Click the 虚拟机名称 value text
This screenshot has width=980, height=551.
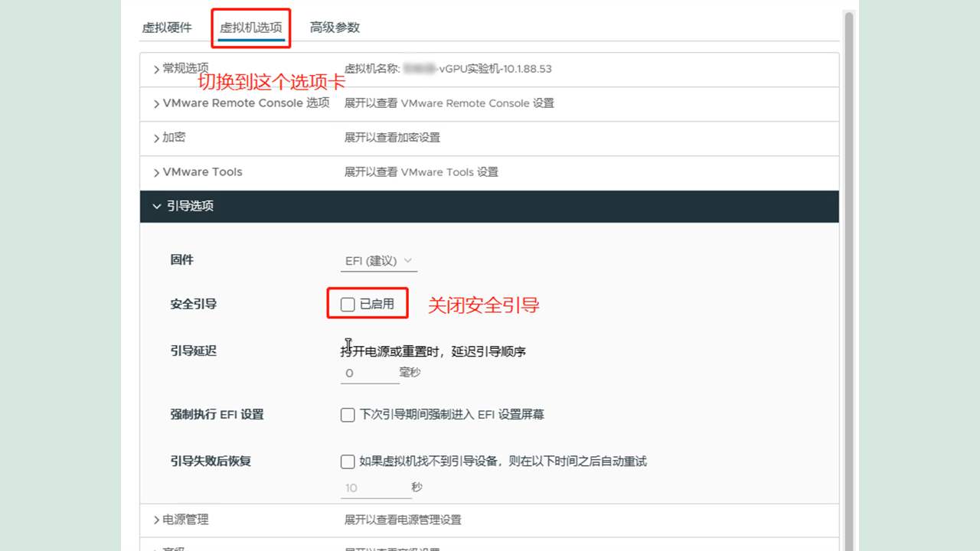point(478,69)
